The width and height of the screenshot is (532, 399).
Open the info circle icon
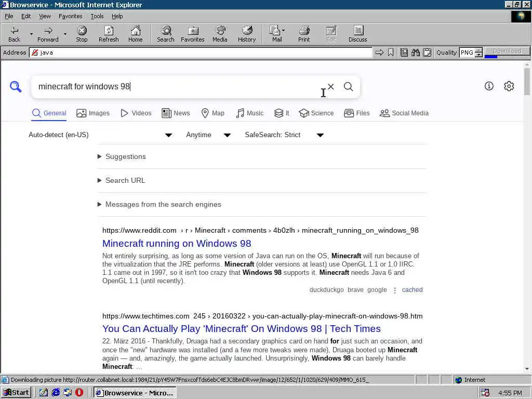(x=489, y=86)
